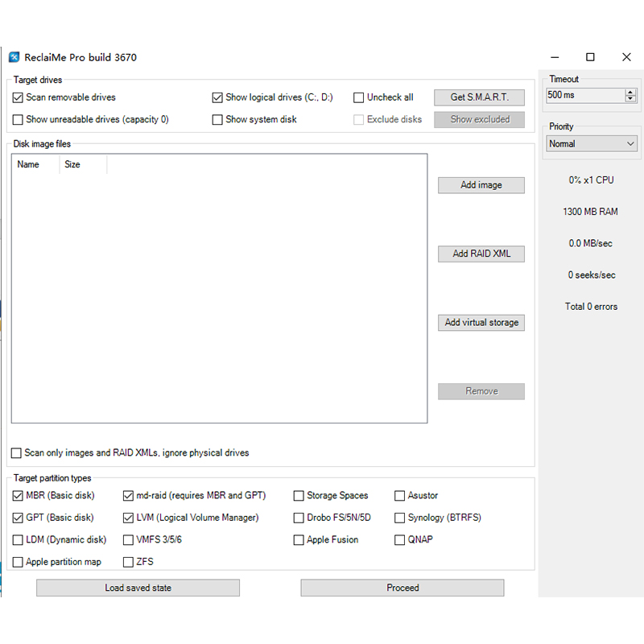Click the 1300 MB RAM text
The width and height of the screenshot is (644, 644).
(x=590, y=212)
